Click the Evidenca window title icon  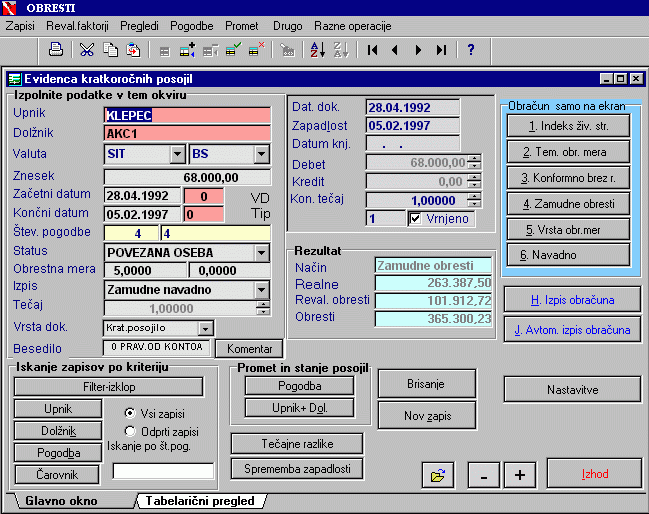15,79
